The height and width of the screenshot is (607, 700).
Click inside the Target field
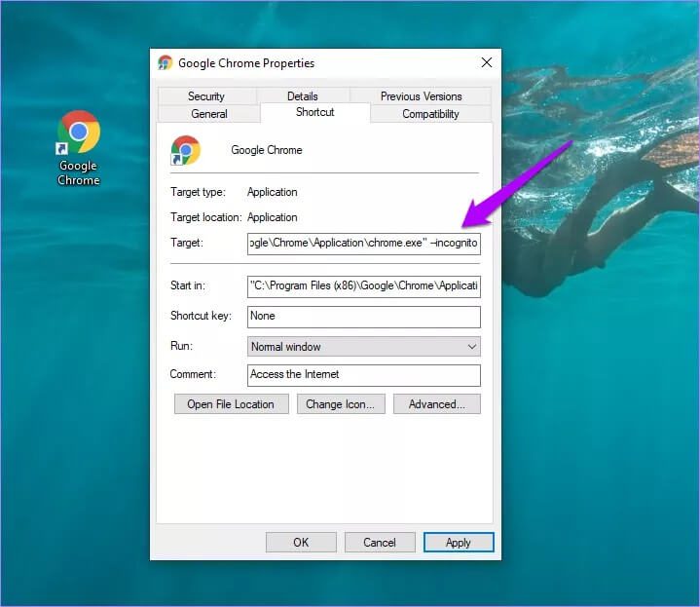(x=364, y=244)
